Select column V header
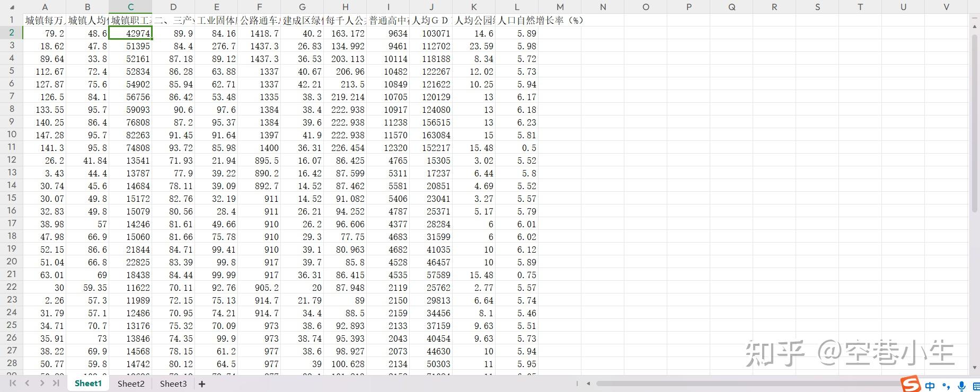This screenshot has width=980, height=392. [946, 7]
